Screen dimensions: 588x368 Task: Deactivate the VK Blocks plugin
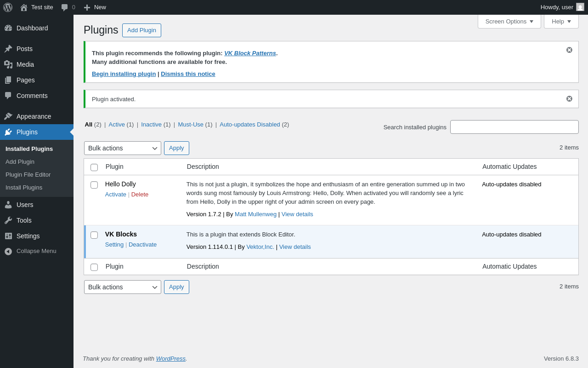tap(142, 245)
